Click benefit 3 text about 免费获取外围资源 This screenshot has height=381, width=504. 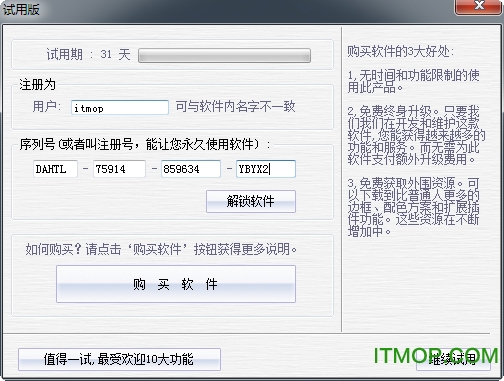click(413, 207)
